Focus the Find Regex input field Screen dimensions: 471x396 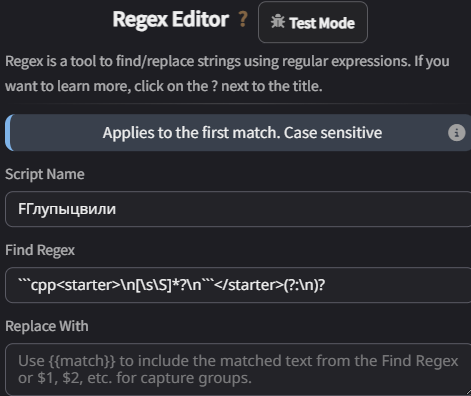[x=238, y=285]
